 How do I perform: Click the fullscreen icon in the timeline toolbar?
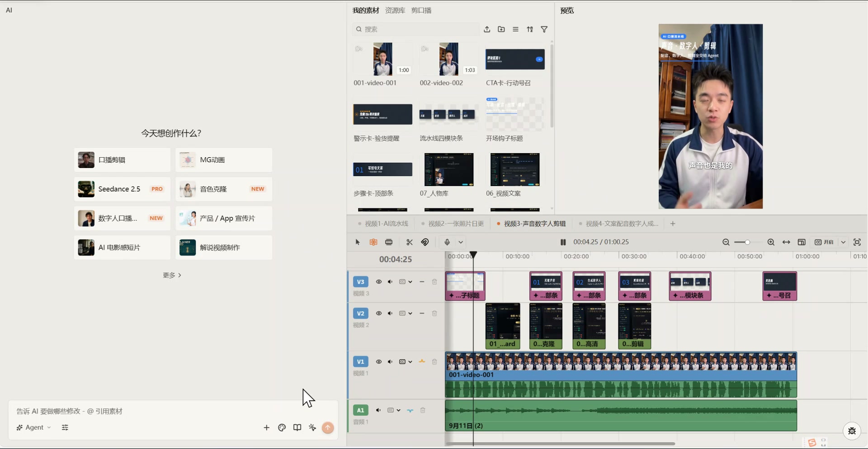click(x=857, y=242)
